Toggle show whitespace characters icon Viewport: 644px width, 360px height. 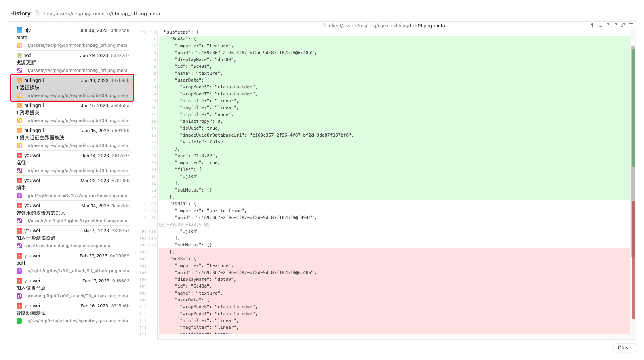(x=585, y=25)
